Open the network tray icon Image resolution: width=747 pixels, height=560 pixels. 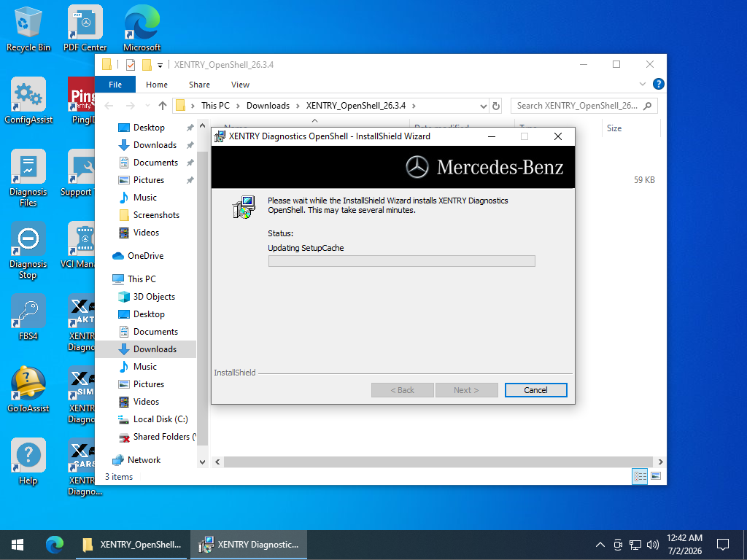635,544
